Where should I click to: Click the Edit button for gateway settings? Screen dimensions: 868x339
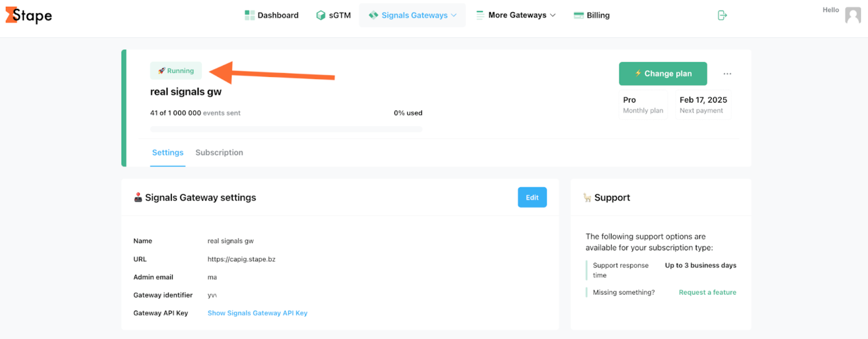532,197
